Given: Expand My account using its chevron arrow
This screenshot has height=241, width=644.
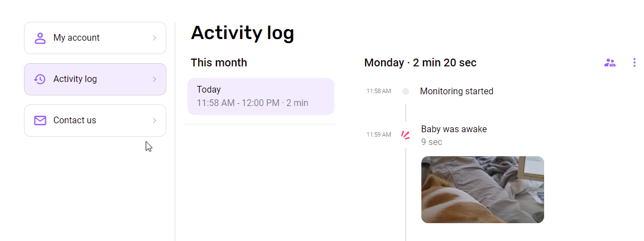Looking at the screenshot, I should tap(155, 38).
